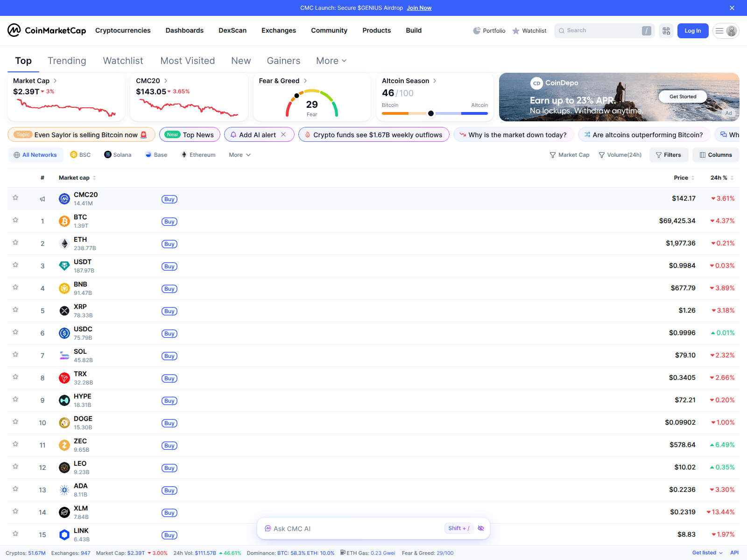Viewport: 747px width, 560px height.
Task: Click the Altcoin Season slider indicator
Action: point(431,113)
